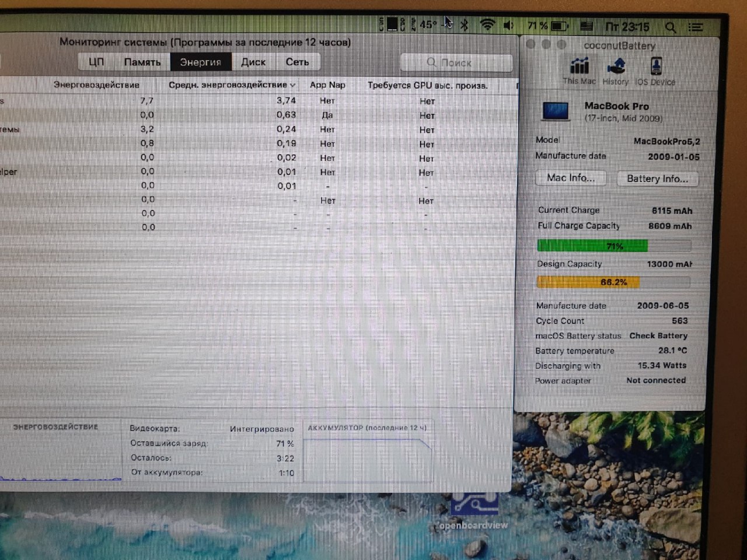Open the iOS Device view in coconutBattery

pos(655,71)
